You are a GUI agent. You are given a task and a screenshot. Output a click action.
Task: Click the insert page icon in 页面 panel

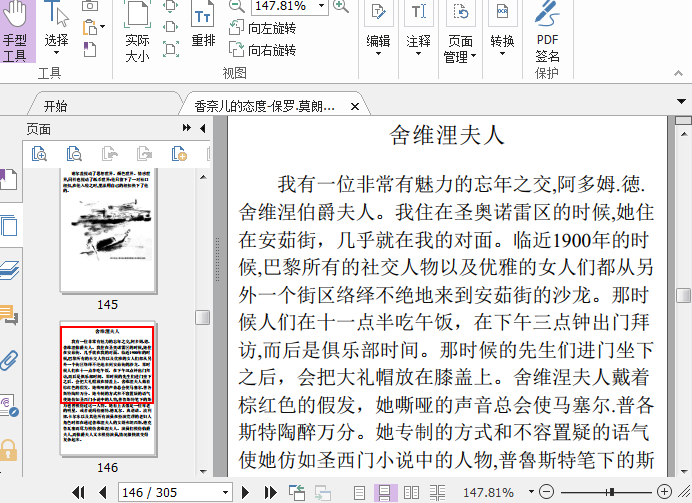click(x=179, y=154)
